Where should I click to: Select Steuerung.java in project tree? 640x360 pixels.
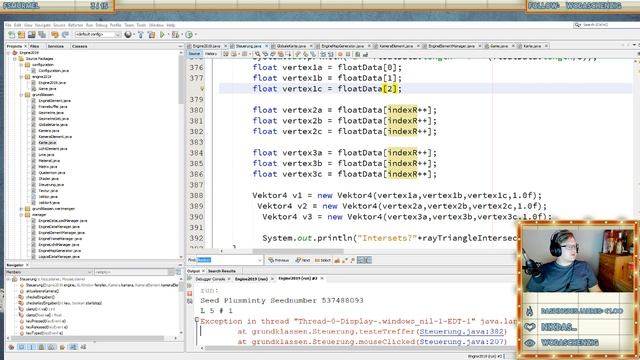coord(51,184)
